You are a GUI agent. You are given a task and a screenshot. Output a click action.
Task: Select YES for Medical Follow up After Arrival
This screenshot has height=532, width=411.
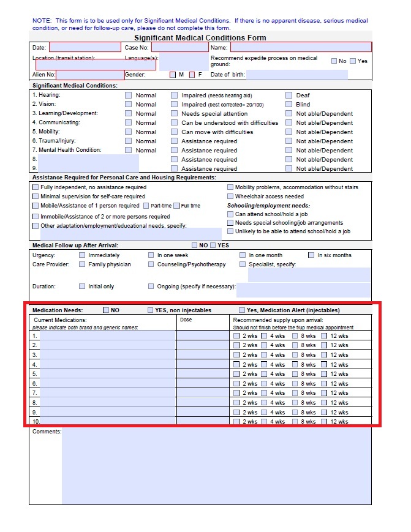213,245
